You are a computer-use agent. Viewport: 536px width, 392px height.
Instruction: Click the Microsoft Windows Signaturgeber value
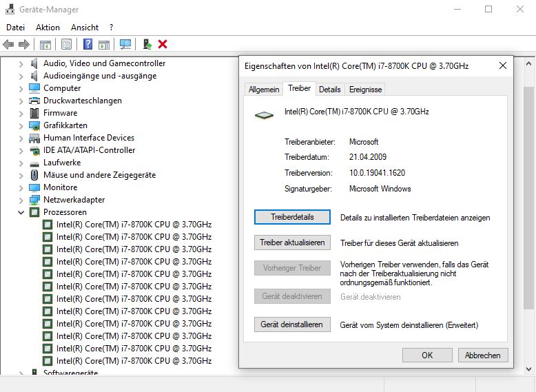click(x=380, y=189)
